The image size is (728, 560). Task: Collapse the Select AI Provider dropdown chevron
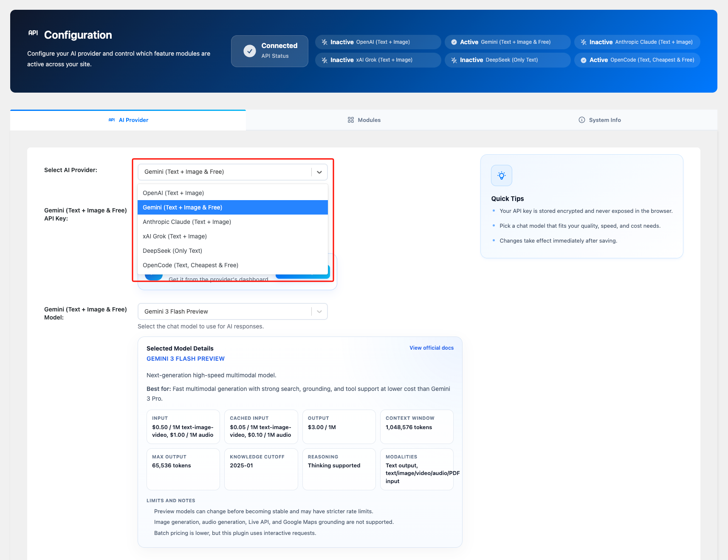click(x=319, y=172)
